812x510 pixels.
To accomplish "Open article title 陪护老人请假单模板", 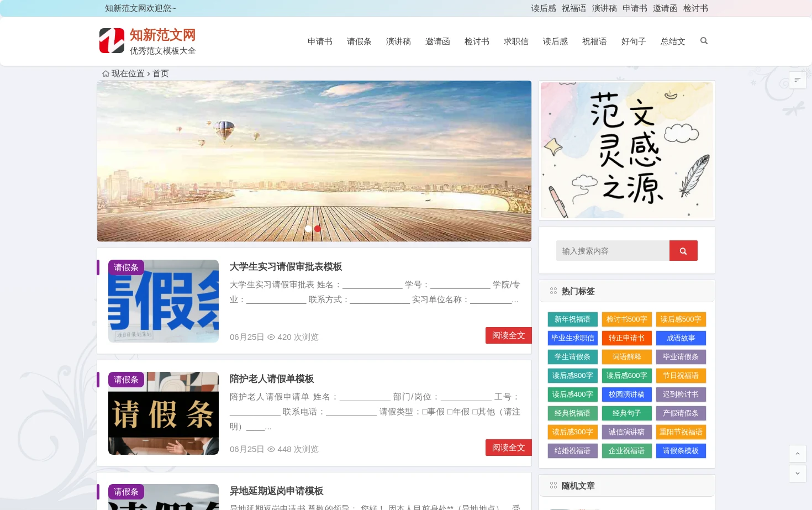I will pos(272,379).
